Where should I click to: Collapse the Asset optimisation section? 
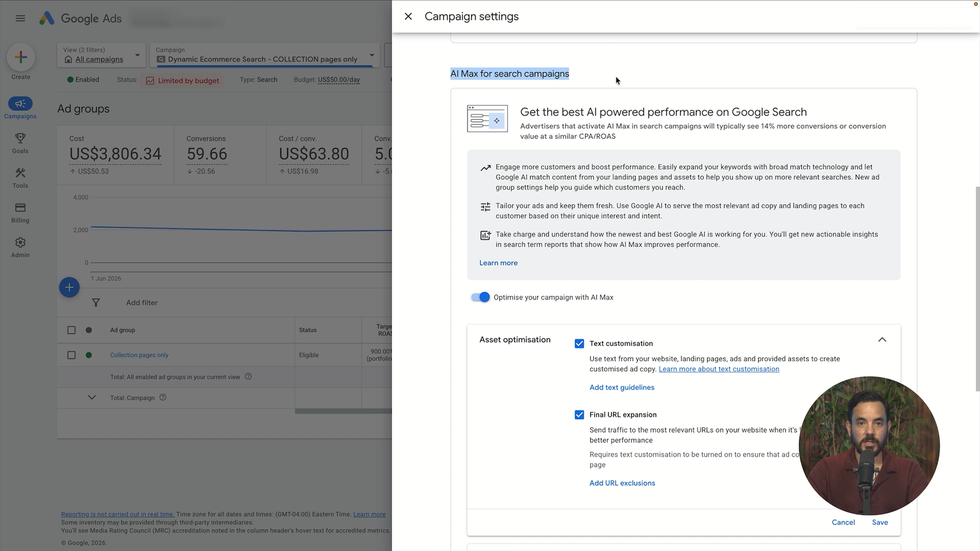(x=882, y=340)
